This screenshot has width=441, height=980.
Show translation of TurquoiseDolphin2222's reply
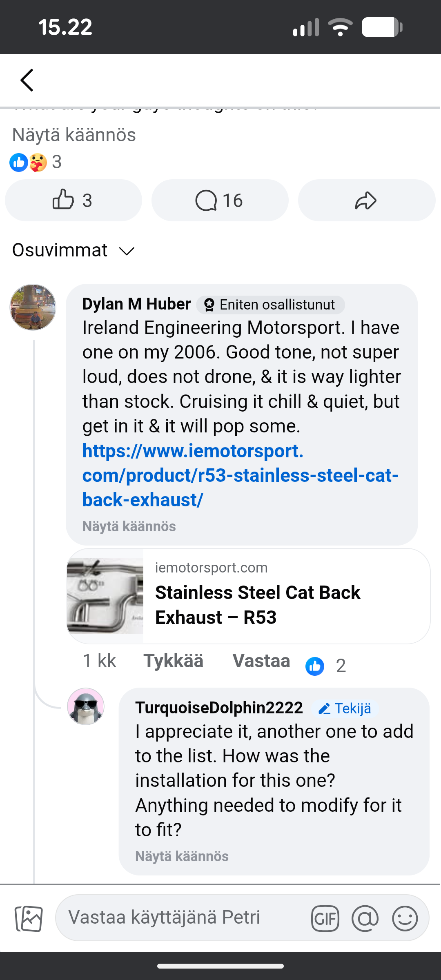coord(182,856)
